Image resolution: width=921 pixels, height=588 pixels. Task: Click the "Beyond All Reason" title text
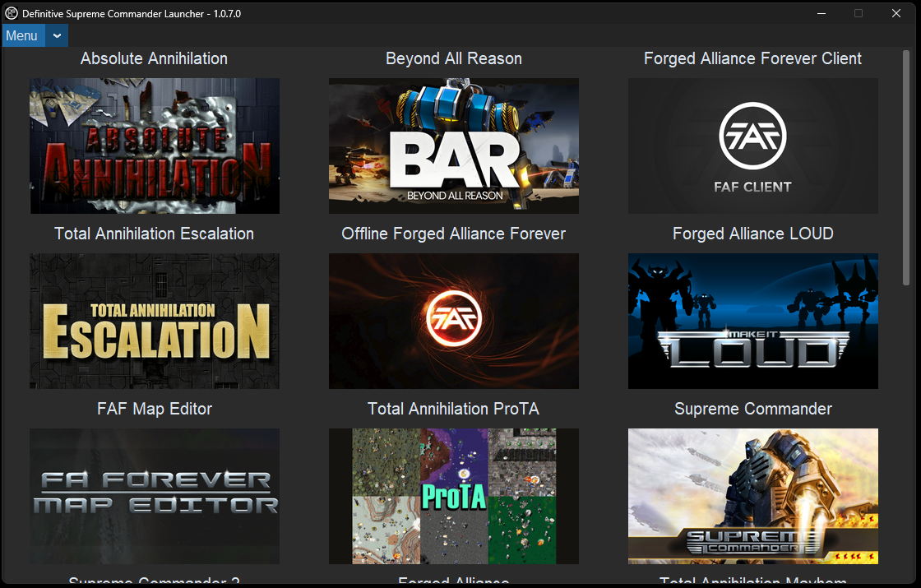(x=453, y=58)
